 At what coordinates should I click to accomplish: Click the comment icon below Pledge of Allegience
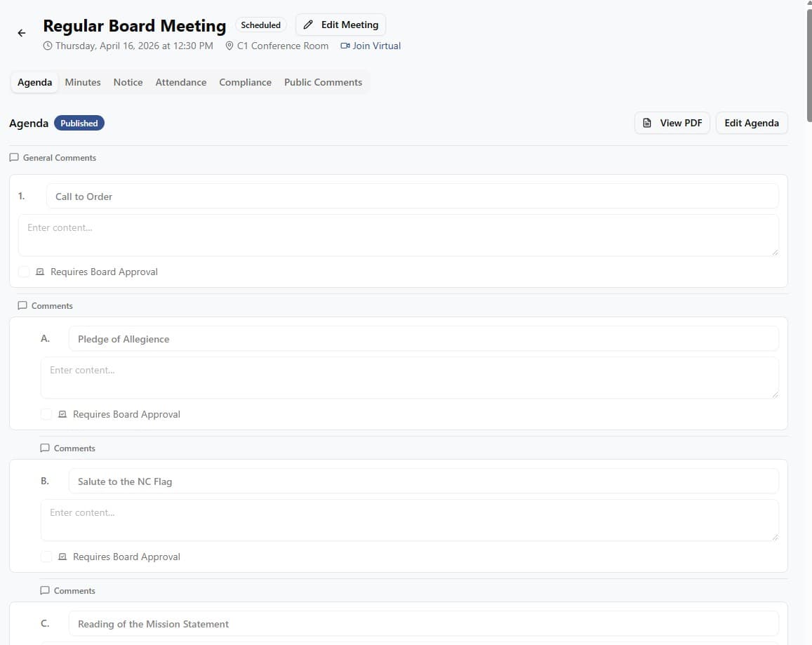(x=45, y=448)
